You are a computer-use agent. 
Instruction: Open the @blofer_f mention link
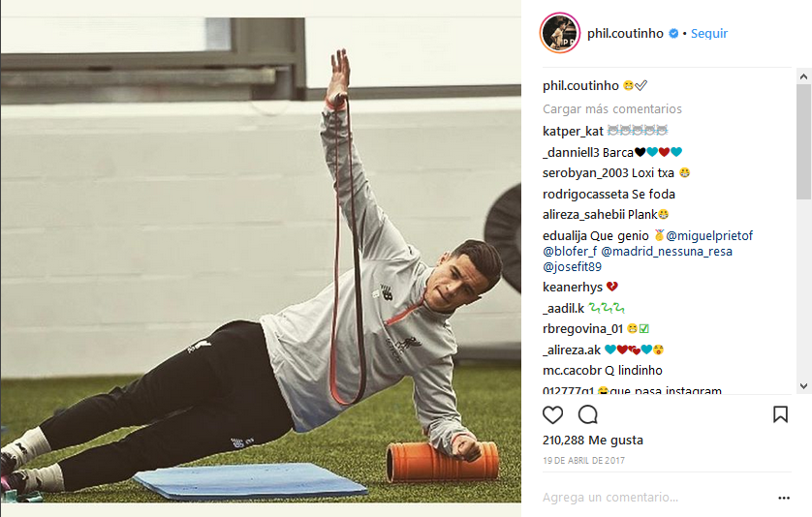point(570,252)
